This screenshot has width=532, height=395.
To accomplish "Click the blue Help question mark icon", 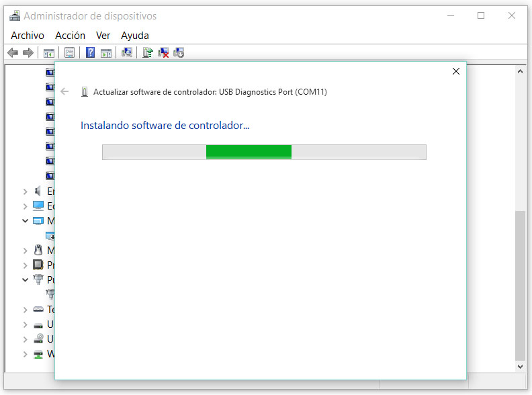I will click(90, 52).
